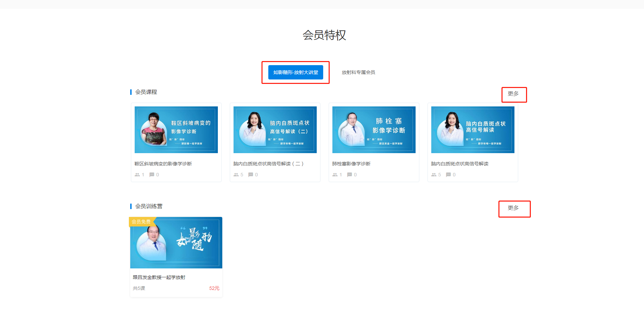Image resolution: width=644 pixels, height=309 pixels.
Task: Click the 52元 price on training camp card
Action: (214, 288)
